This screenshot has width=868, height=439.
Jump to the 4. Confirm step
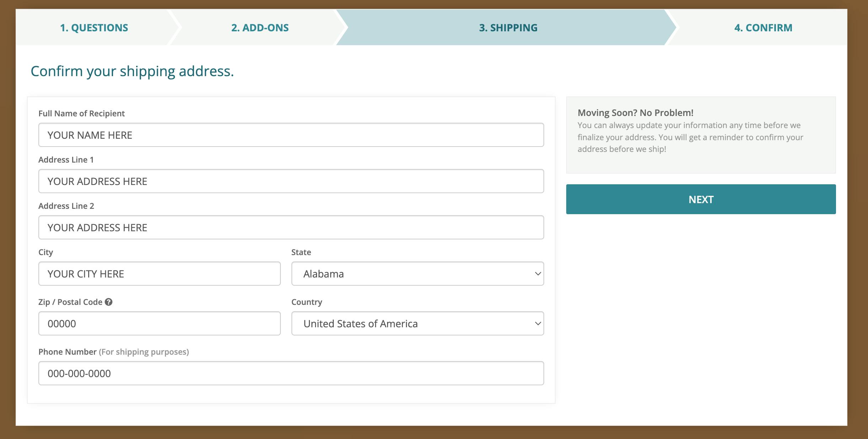coord(763,28)
